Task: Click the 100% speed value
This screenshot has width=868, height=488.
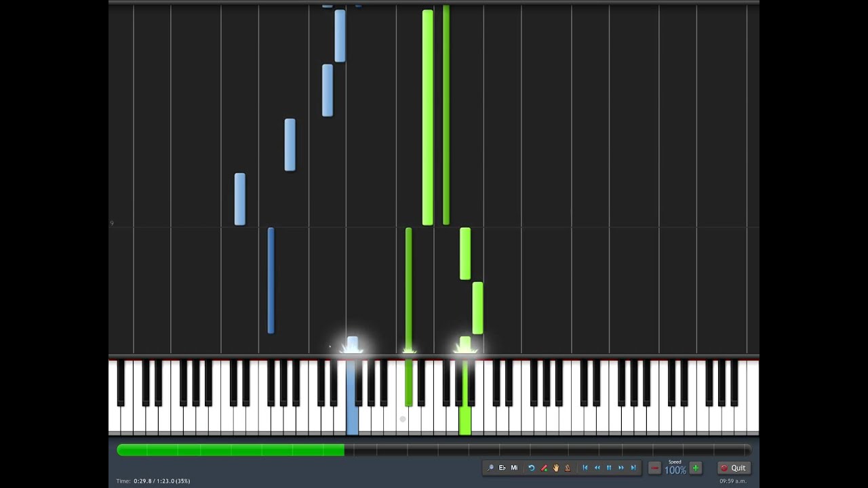Action: click(675, 470)
